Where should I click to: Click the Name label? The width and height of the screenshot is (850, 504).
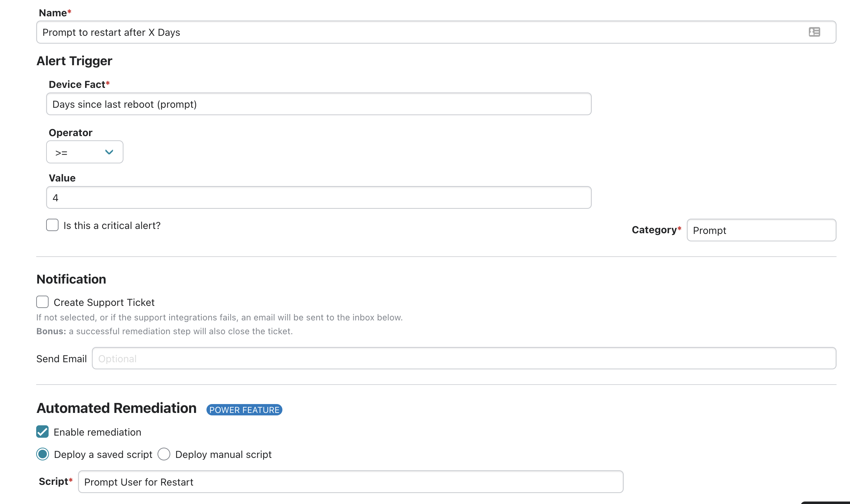pos(55,13)
